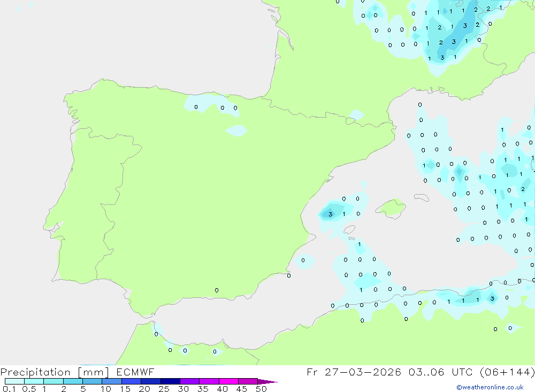
Task: Pick the 0.5–1 mm legend swatch
Action: (x=34, y=381)
